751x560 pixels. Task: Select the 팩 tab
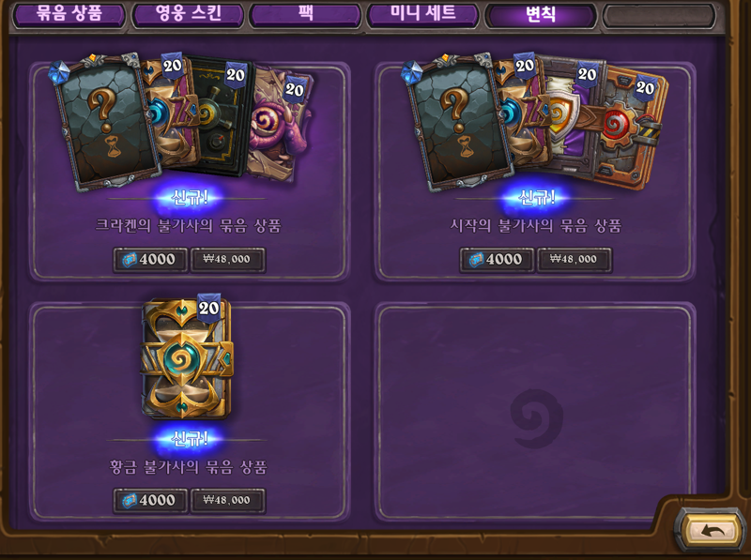[306, 14]
